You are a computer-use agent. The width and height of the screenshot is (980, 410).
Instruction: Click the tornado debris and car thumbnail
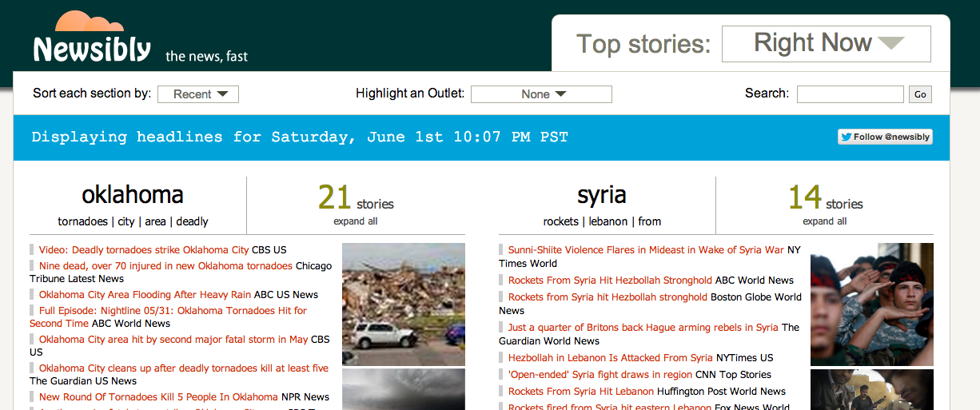pos(404,305)
